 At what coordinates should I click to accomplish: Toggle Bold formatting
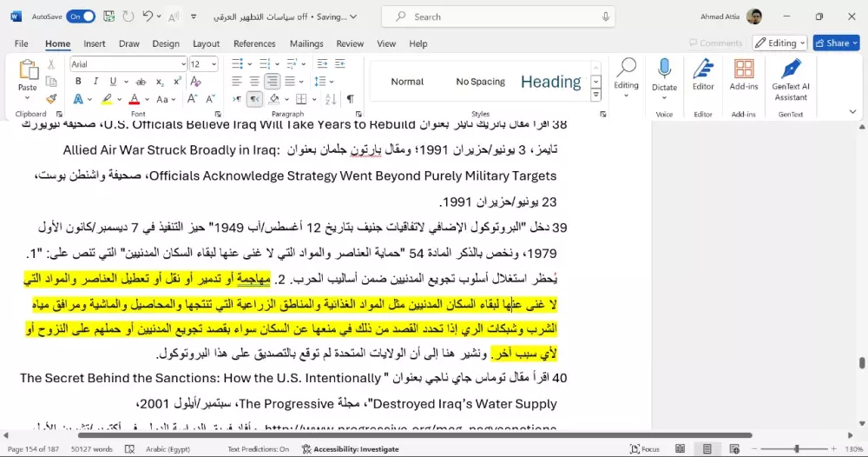[78, 82]
